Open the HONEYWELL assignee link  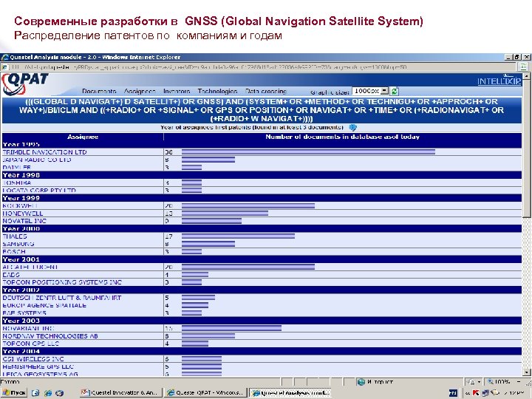point(23,214)
